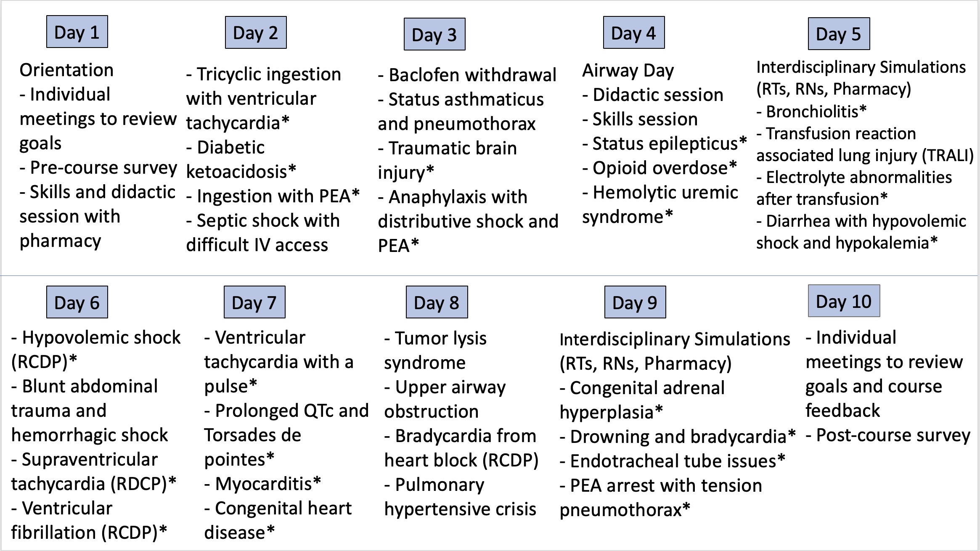Click the Orientation heading text
The width and height of the screenshot is (980, 551).
(66, 70)
